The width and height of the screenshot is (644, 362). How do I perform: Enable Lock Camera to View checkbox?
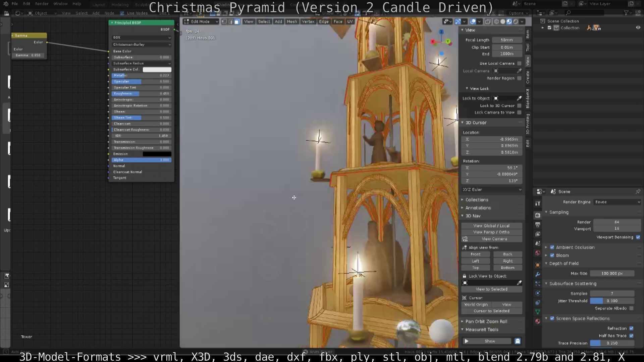519,112
